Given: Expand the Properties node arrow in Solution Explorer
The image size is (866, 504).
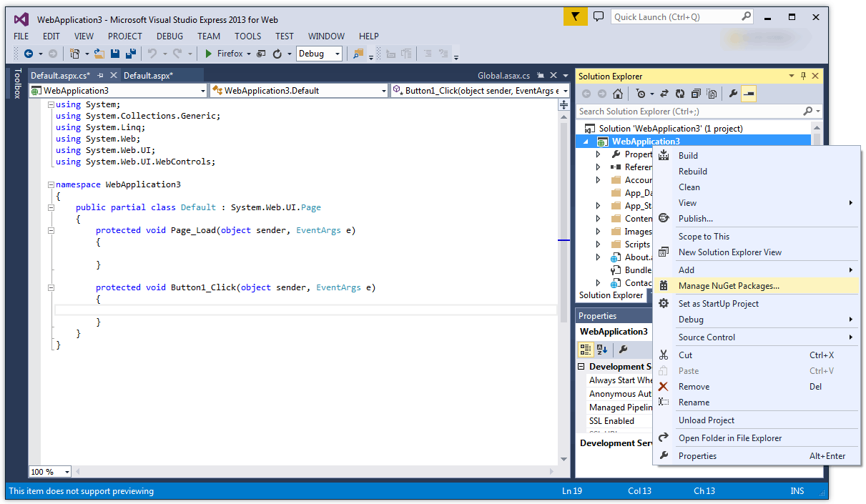Looking at the screenshot, I should point(599,154).
